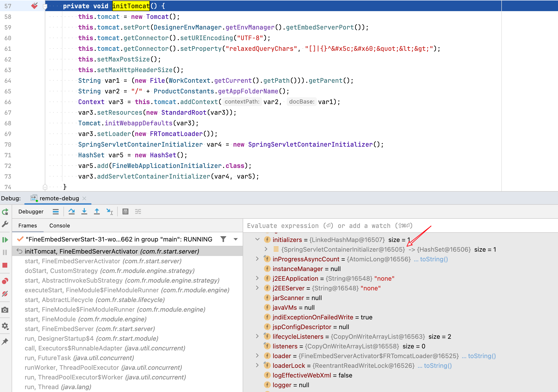Select the doStart, CustomStrategy frame
This screenshot has width=558, height=392.
pos(127,271)
